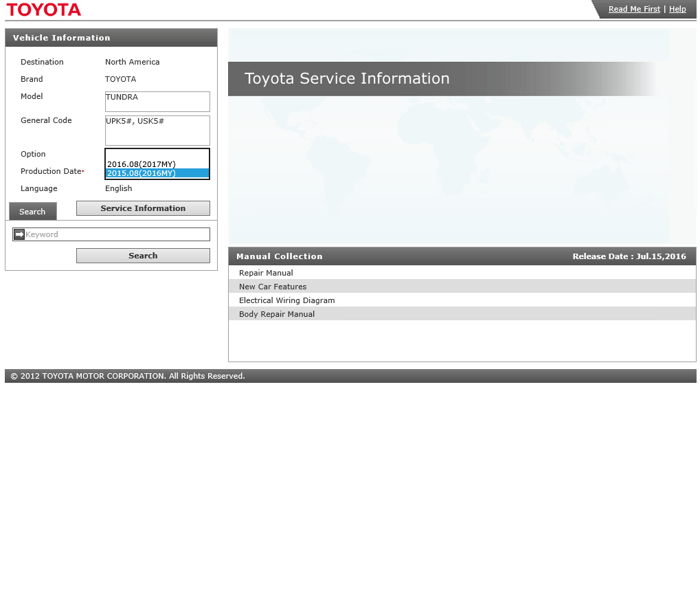Screen dimensions: 700x600
Task: Select General Code UPK5#, USK5# list box
Action: pos(157,131)
